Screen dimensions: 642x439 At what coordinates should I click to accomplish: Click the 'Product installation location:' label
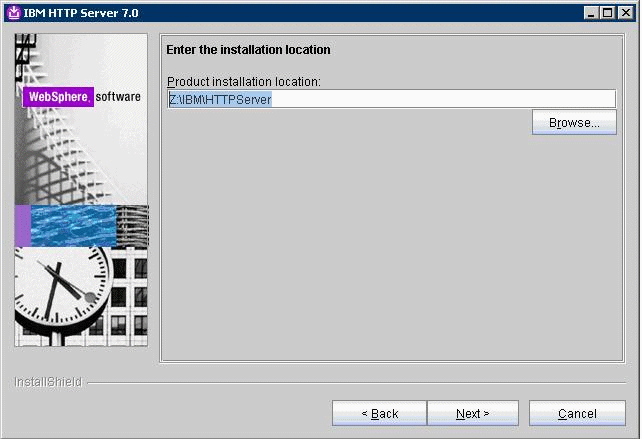244,81
